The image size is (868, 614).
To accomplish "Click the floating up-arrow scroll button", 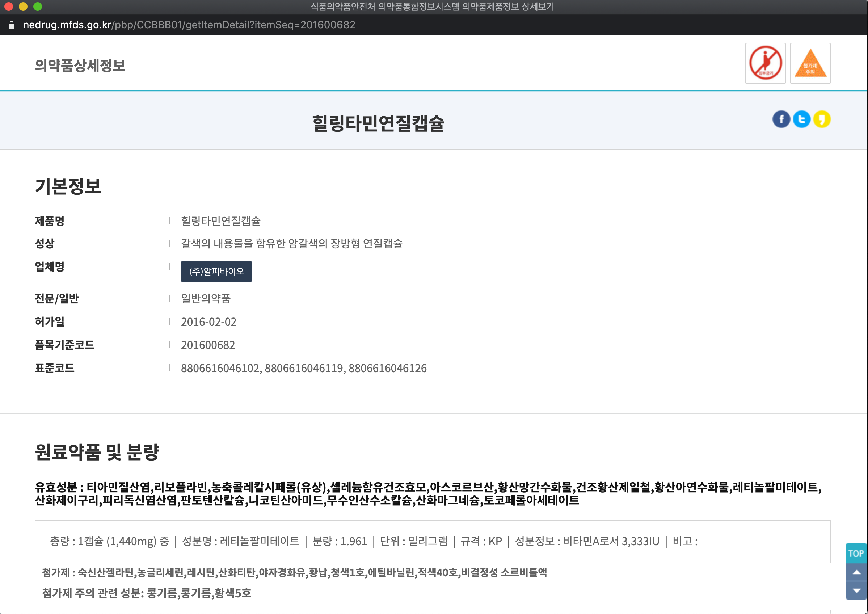I will (856, 572).
